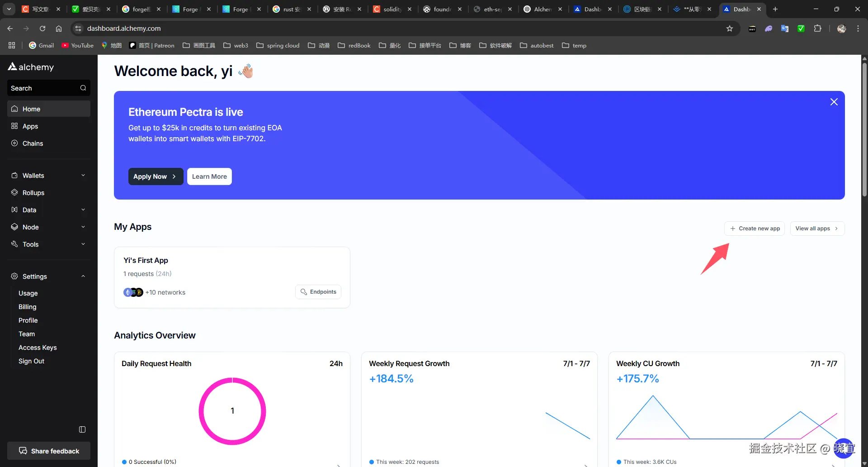The height and width of the screenshot is (467, 868).
Task: Click Learn More on the Pectra banner
Action: 209,176
